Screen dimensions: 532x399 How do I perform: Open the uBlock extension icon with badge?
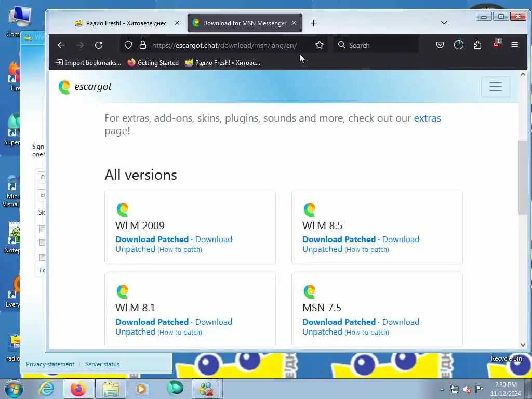tap(496, 44)
